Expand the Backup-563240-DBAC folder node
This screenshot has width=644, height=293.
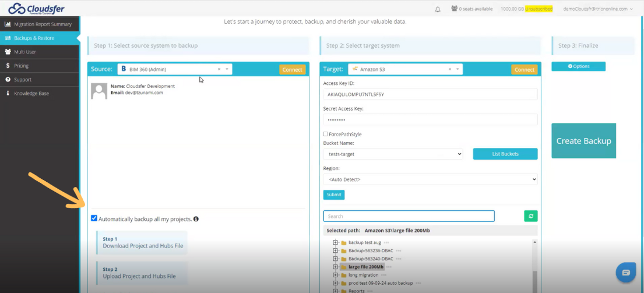335,259
